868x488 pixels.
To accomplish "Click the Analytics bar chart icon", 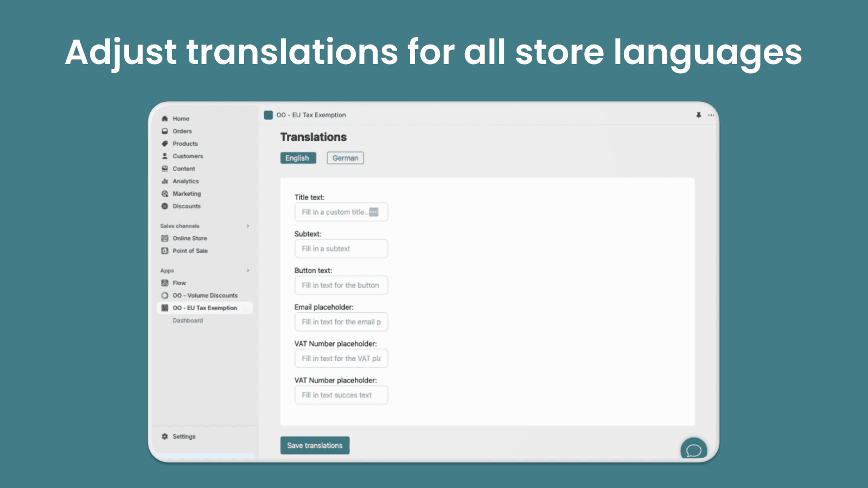I will coord(165,181).
